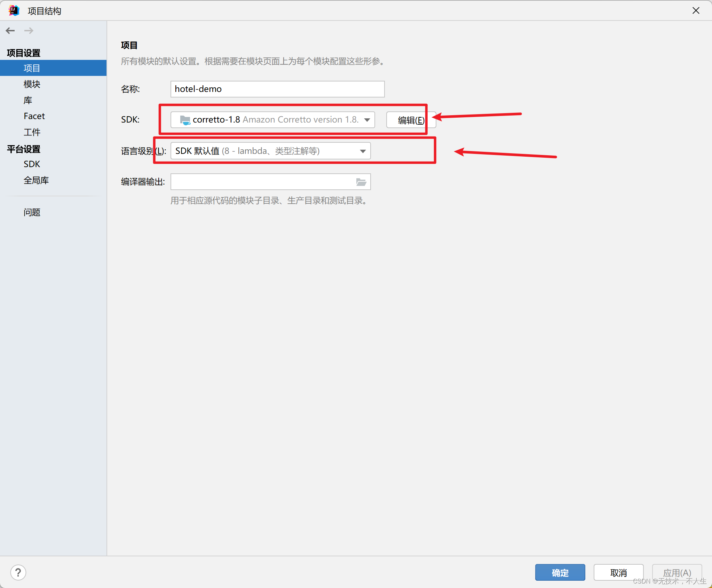712x588 pixels.
Task: Click the 取消 button
Action: [x=618, y=573]
